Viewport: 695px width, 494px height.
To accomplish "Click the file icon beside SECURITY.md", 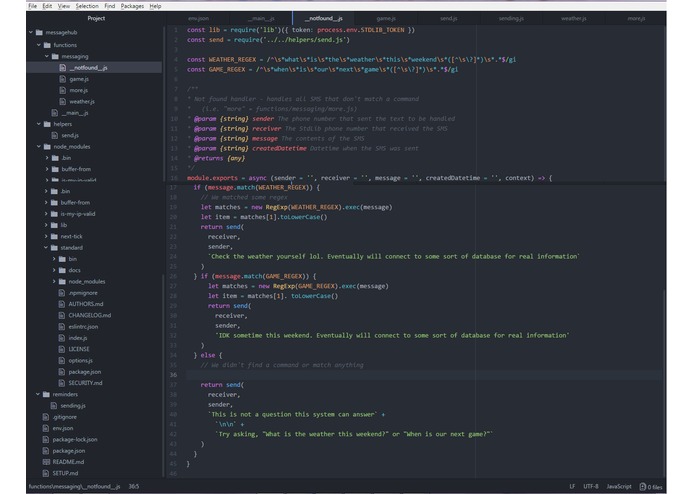I will pos(62,383).
